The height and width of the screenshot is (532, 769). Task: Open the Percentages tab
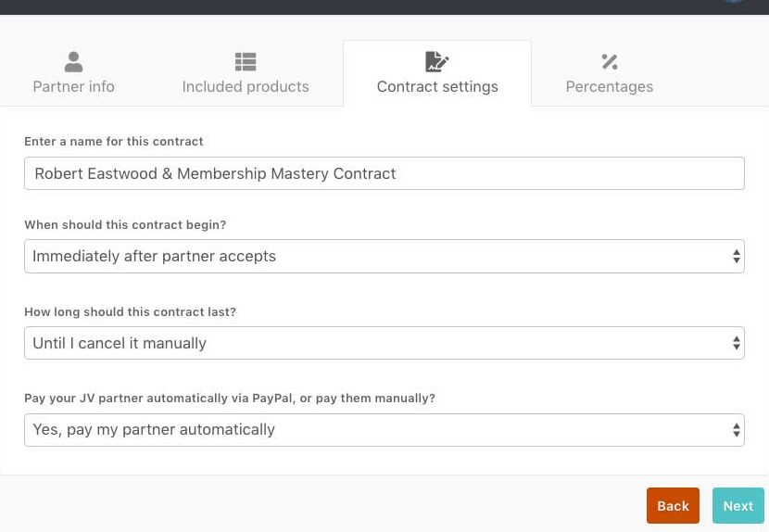[x=609, y=86]
